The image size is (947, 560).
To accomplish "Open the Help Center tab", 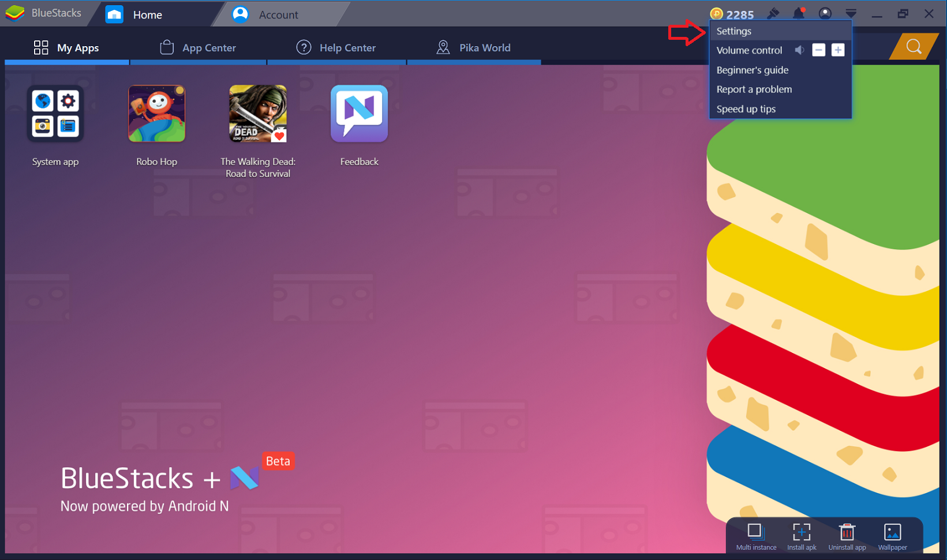I will click(x=336, y=48).
